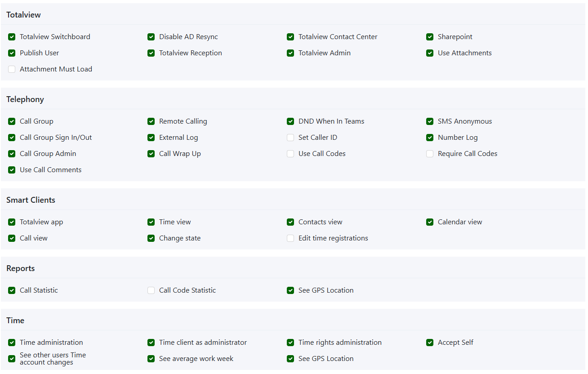Disable Time client as administrator

(151, 343)
